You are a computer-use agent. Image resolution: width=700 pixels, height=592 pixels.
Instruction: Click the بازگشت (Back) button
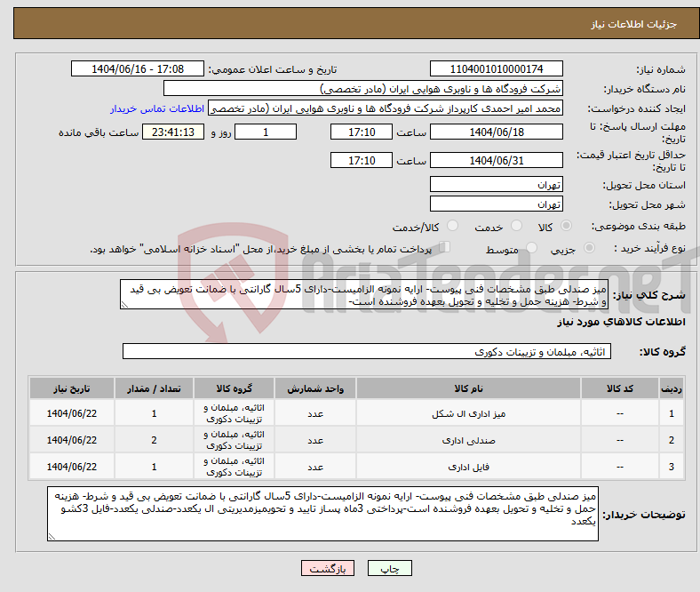click(x=328, y=569)
